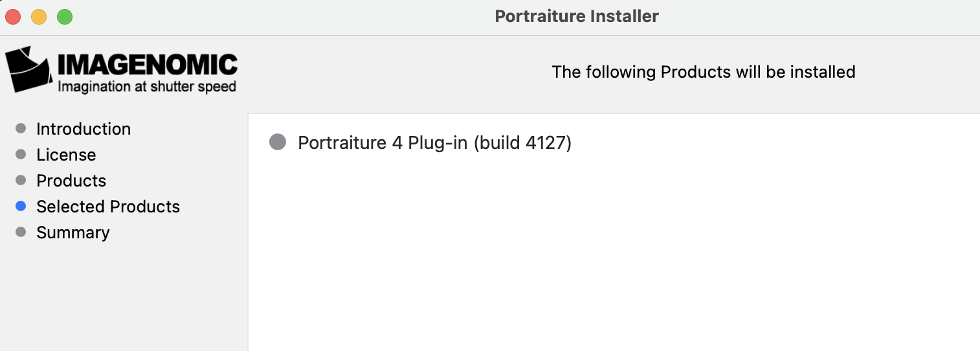
Task: Click Portraiture 4 Plug-in (build 4127) entry
Action: [434, 142]
